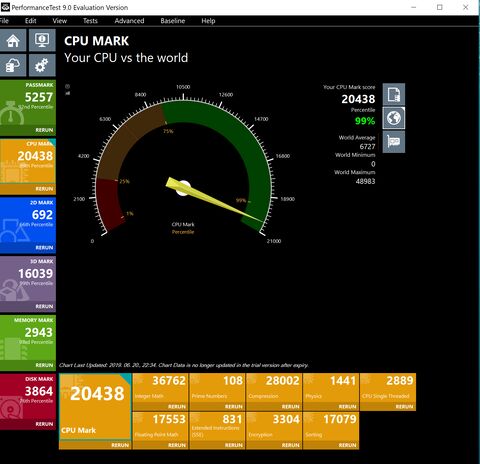The height and width of the screenshot is (464, 480).
Task: Select the Compression 28002 tile
Action: pyautogui.click(x=274, y=388)
